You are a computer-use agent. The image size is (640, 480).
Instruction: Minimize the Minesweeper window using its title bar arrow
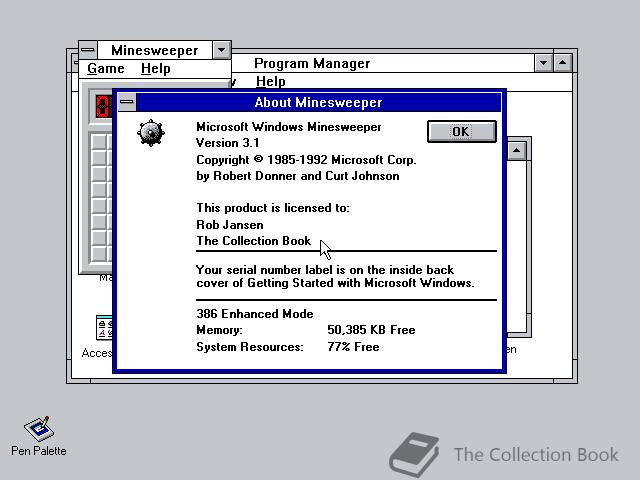222,50
